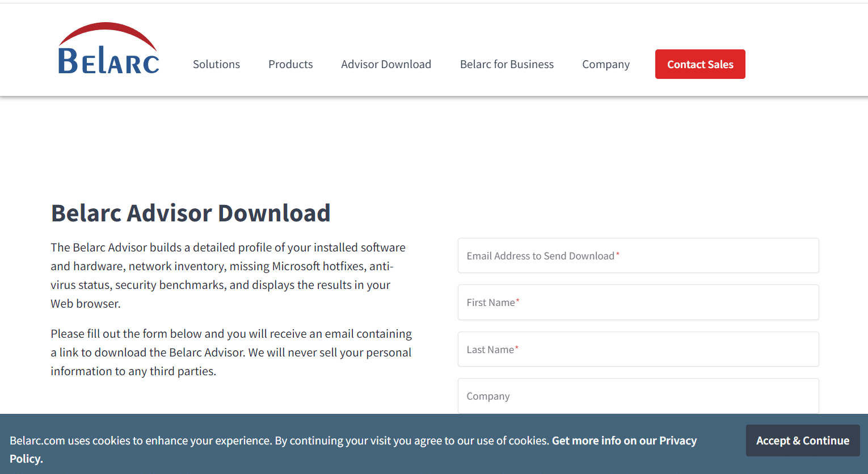Click the paragraph starting 'The Belarc Advisor builds'
This screenshot has height=474, width=868.
click(x=228, y=275)
